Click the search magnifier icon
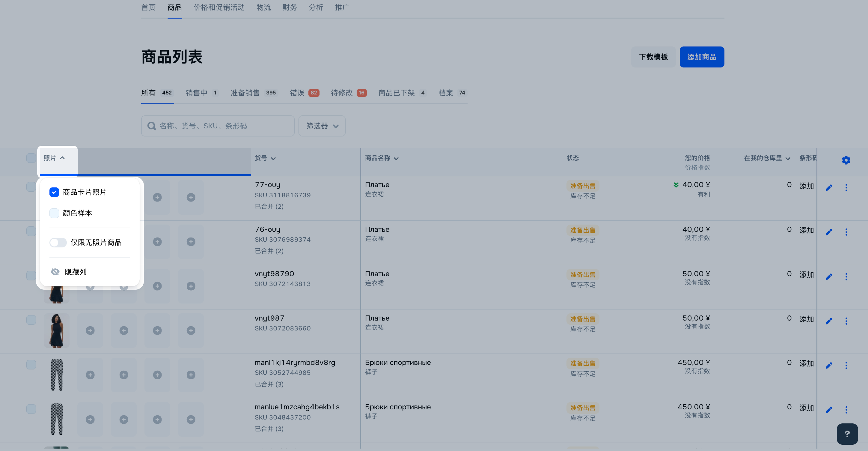The width and height of the screenshot is (868, 451). point(152,126)
